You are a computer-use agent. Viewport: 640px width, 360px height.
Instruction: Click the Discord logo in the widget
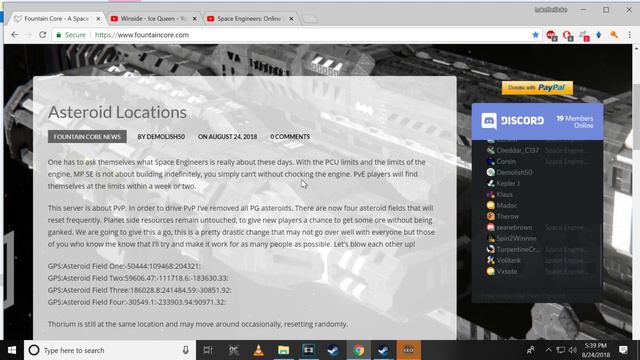click(x=512, y=121)
